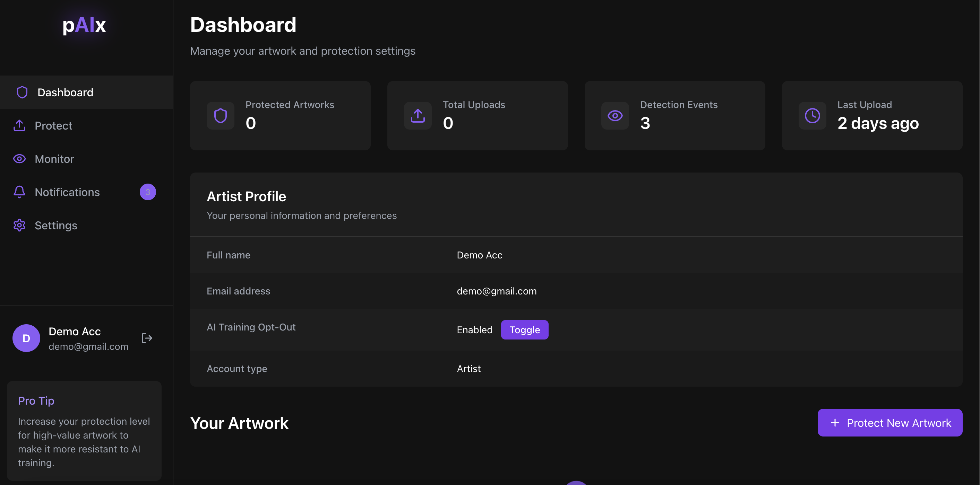
Task: Go to the Monitor section
Action: point(54,159)
